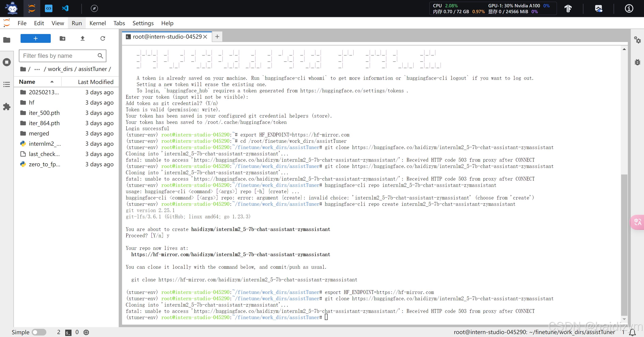This screenshot has height=337, width=644.
Task: Select the root@intern-studio terminal tab
Action: point(167,37)
